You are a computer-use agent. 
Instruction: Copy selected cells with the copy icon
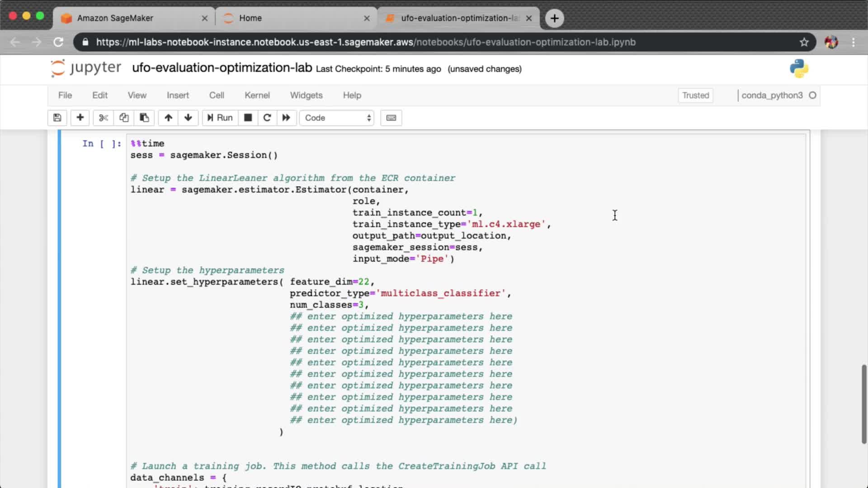click(124, 118)
